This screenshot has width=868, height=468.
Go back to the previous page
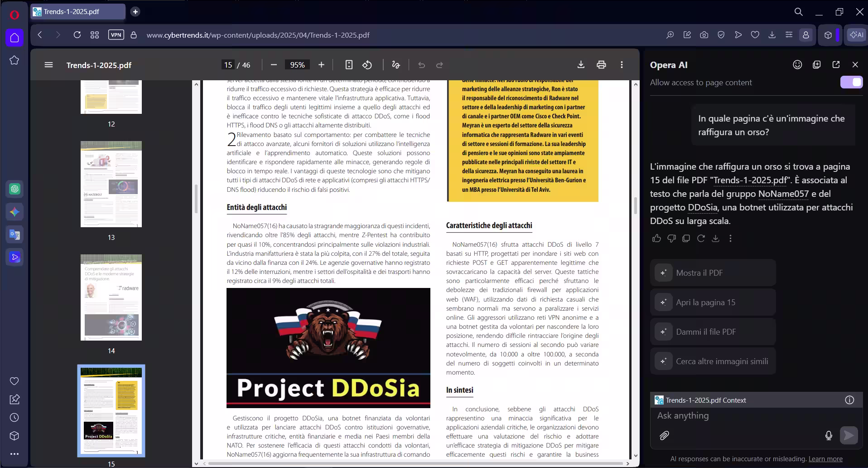[40, 35]
